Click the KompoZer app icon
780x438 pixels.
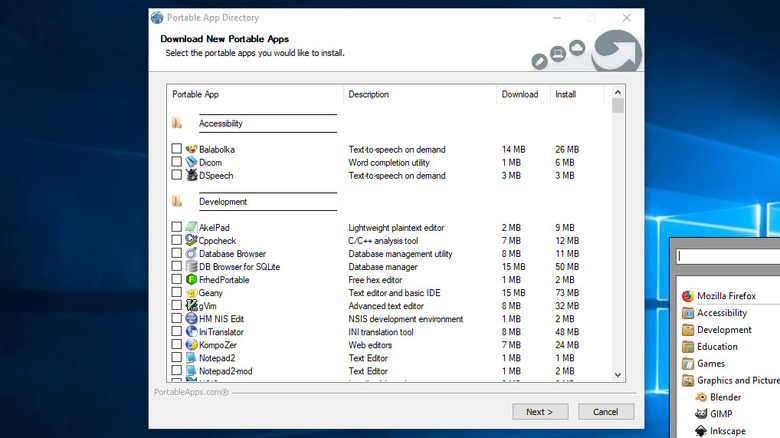click(x=191, y=344)
